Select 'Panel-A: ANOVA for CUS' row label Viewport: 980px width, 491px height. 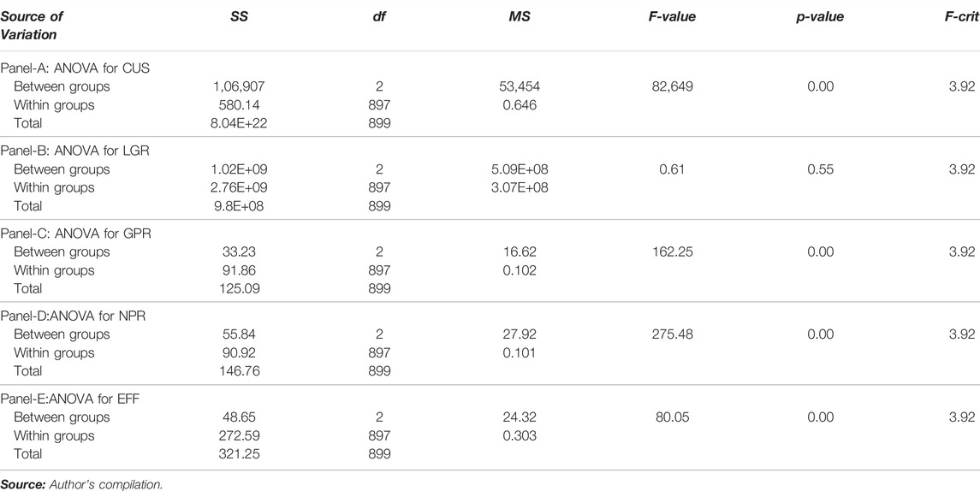75,68
